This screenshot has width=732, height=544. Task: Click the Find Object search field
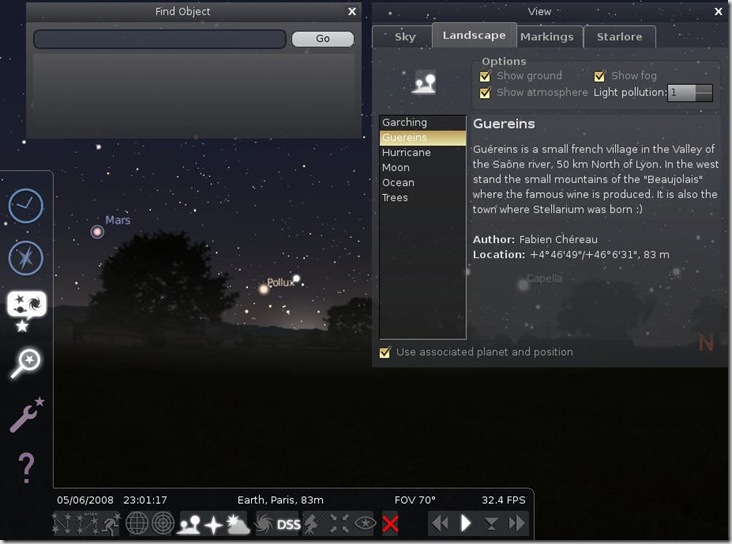click(x=160, y=39)
